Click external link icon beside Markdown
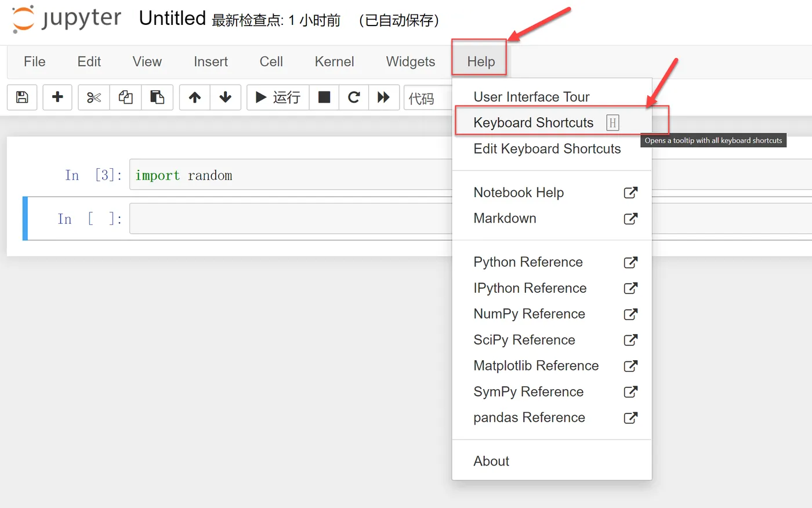812x508 pixels. pos(630,219)
